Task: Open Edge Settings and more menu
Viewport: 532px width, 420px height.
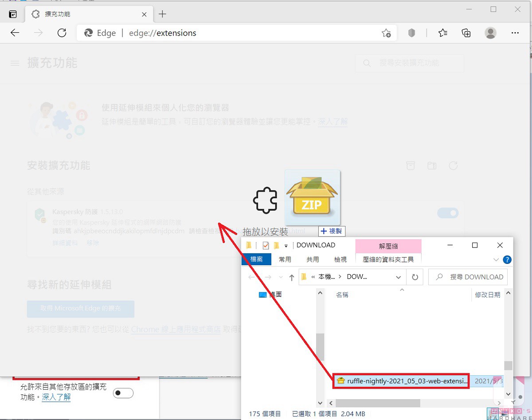Action: pos(515,33)
